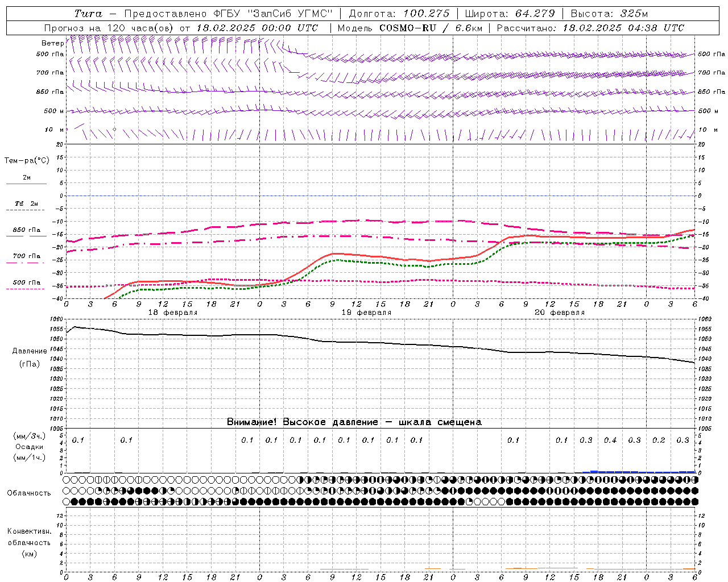
Task: Click the "(мм/1ч.)" precipitation unit label
Action: (29, 458)
